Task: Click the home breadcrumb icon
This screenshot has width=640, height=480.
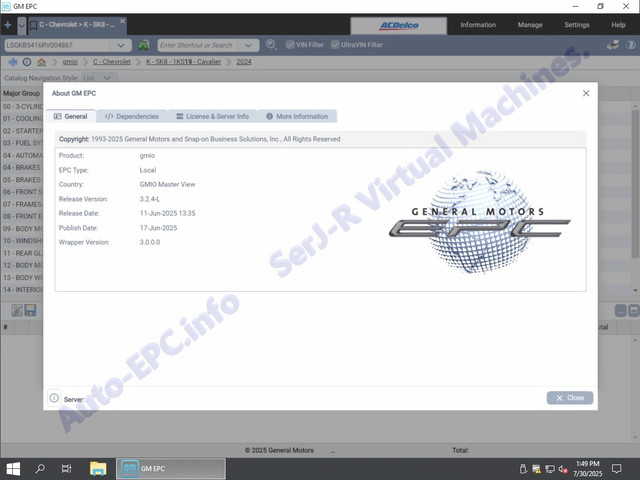Action: [41, 62]
